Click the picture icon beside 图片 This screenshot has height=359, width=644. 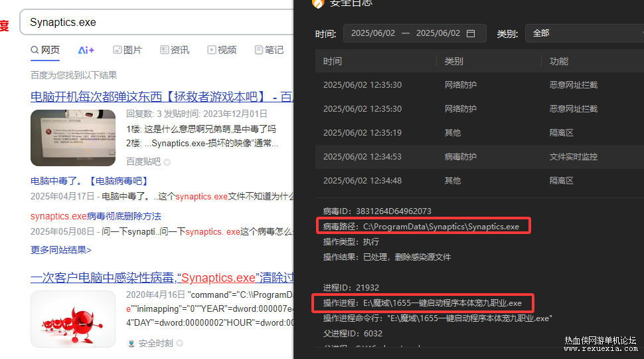(118, 50)
